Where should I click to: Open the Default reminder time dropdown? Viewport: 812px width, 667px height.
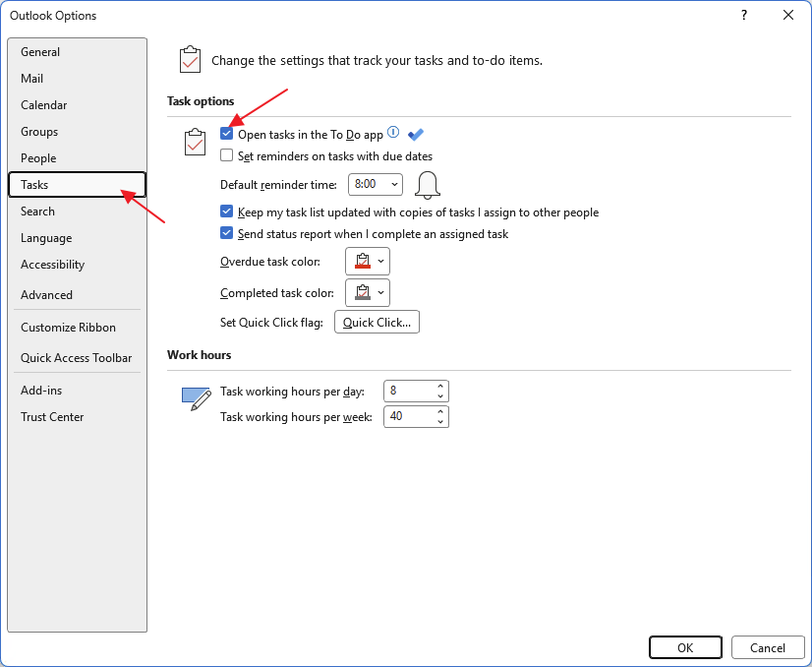click(376, 184)
